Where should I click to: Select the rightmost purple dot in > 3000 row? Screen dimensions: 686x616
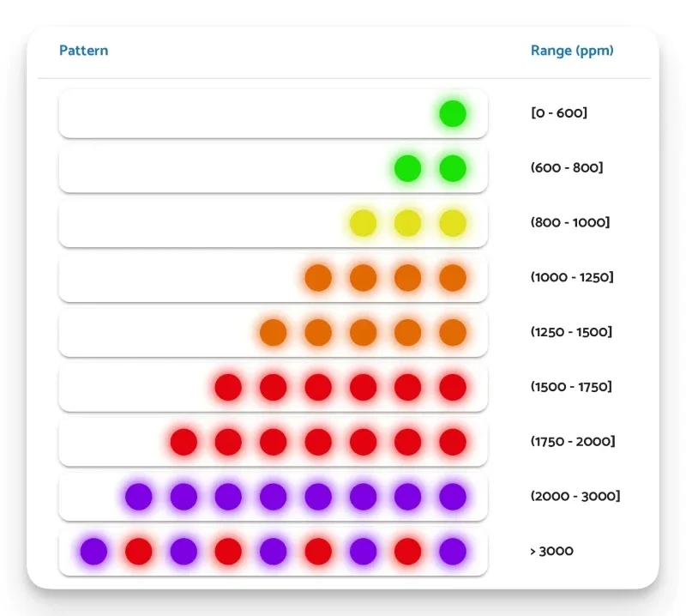[452, 551]
